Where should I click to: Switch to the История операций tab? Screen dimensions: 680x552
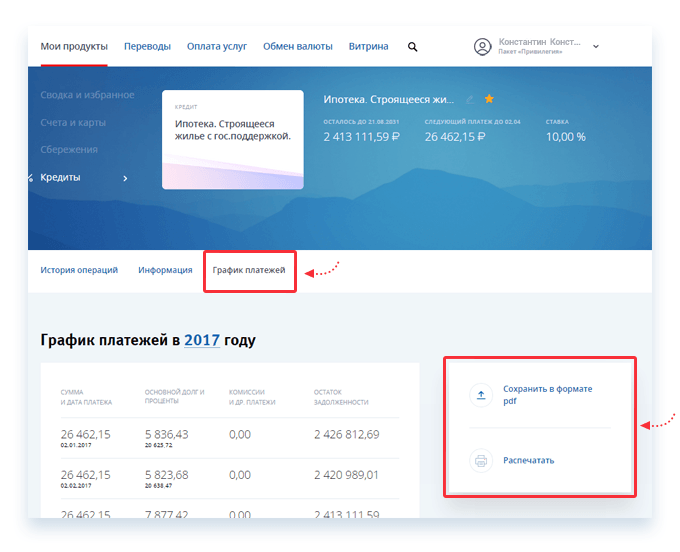point(79,270)
